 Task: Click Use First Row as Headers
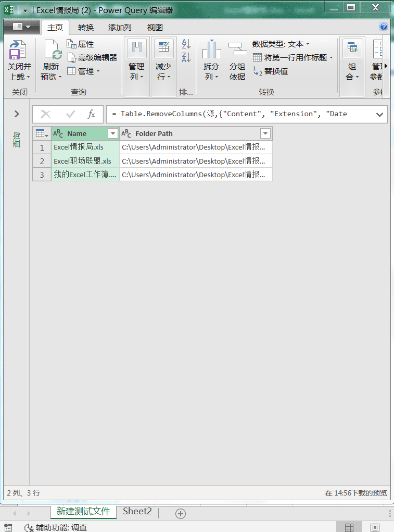pos(290,57)
